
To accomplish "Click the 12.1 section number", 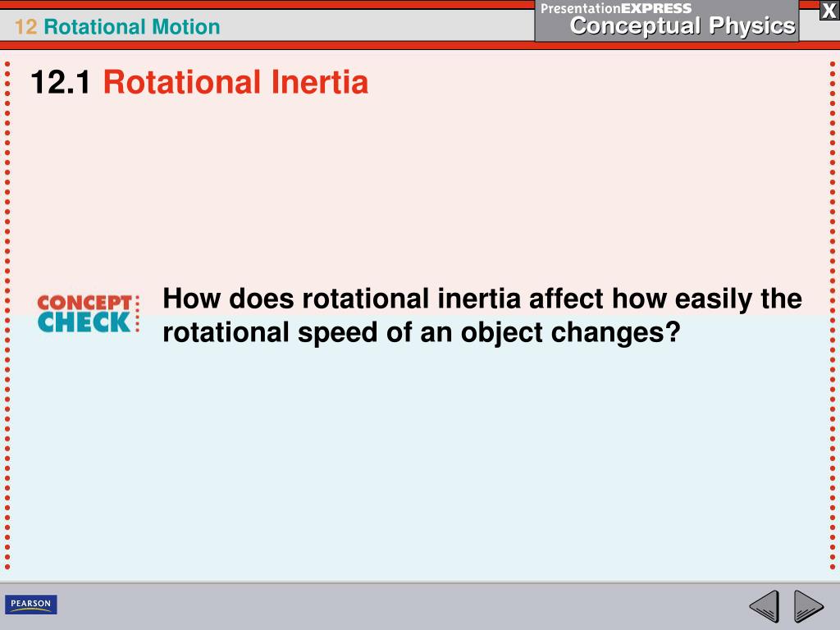I will pyautogui.click(x=61, y=83).
